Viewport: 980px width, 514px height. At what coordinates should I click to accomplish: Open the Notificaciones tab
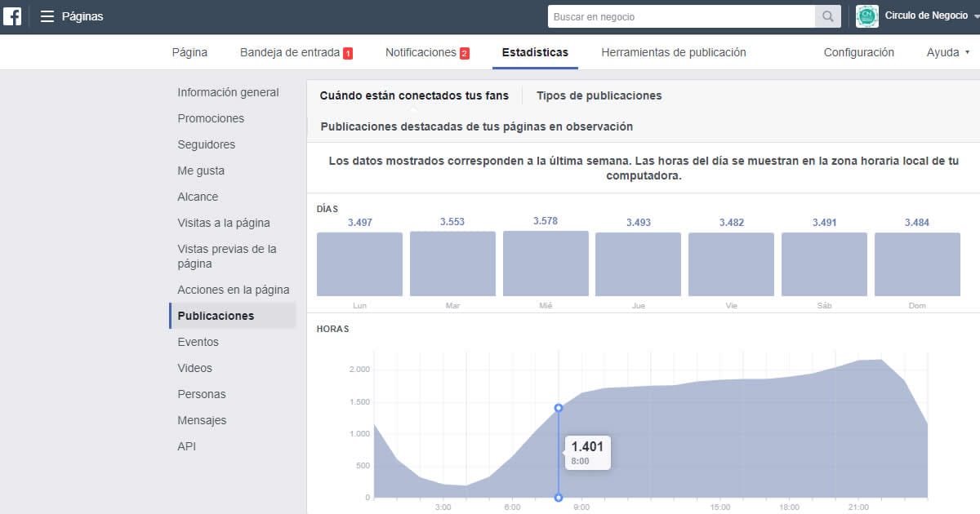[421, 52]
